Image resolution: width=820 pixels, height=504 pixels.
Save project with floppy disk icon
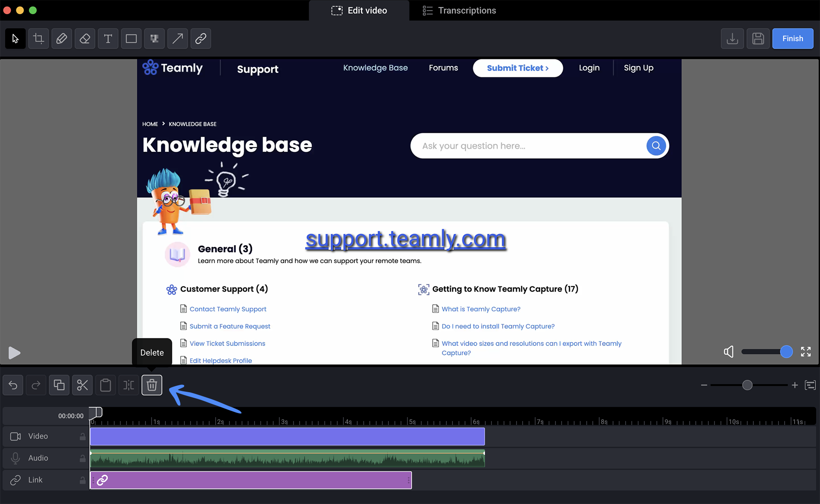pos(758,39)
